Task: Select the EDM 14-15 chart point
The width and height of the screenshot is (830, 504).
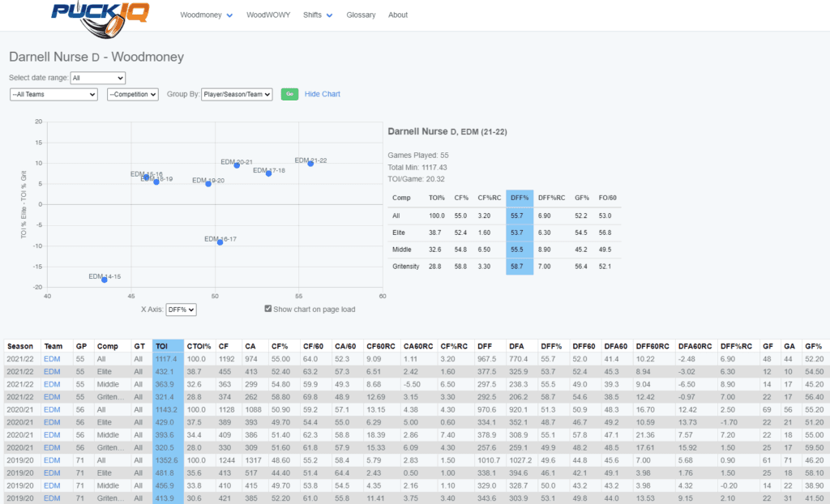Action: pos(105,280)
